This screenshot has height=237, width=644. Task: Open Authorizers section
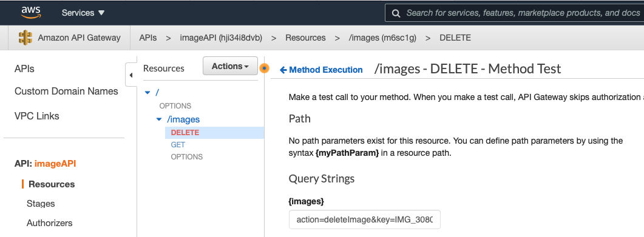coord(49,223)
